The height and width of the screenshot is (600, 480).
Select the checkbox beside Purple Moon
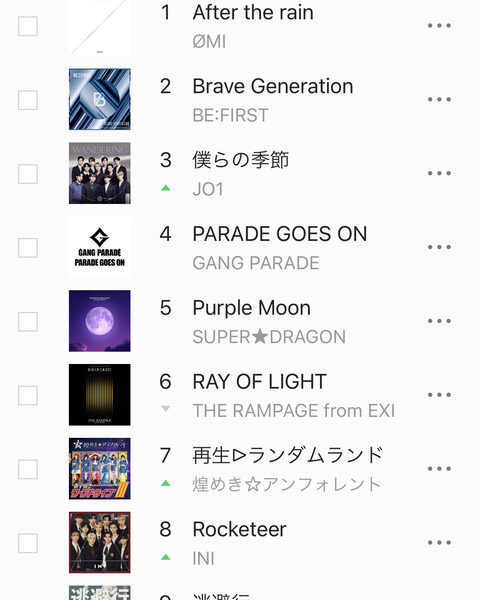click(x=28, y=321)
